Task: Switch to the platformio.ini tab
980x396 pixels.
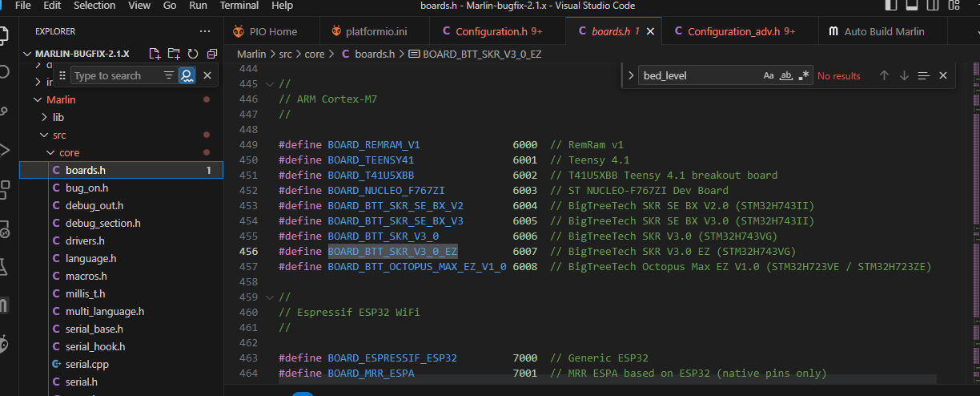Action: (376, 32)
